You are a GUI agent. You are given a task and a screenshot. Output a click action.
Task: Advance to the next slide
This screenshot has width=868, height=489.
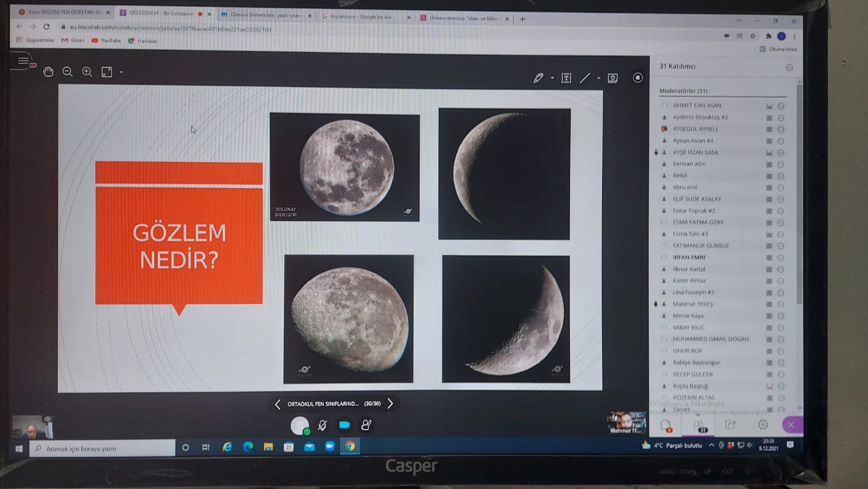390,404
